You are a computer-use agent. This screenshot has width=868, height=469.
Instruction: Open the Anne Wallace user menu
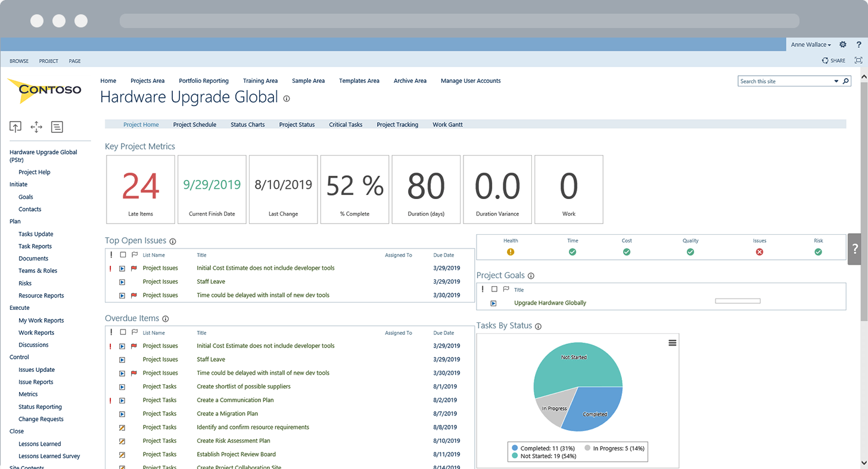point(810,44)
